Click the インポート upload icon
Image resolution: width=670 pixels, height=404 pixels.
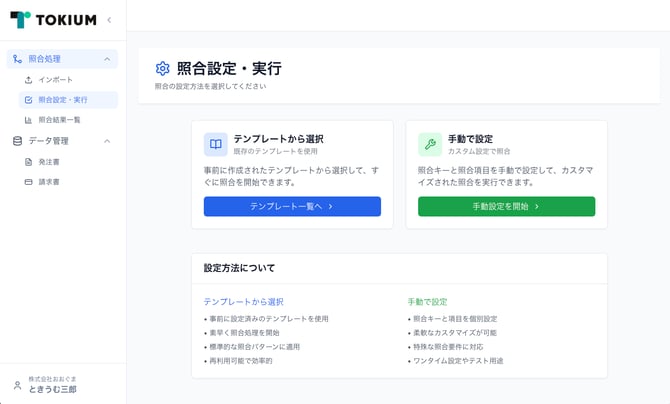coord(28,79)
